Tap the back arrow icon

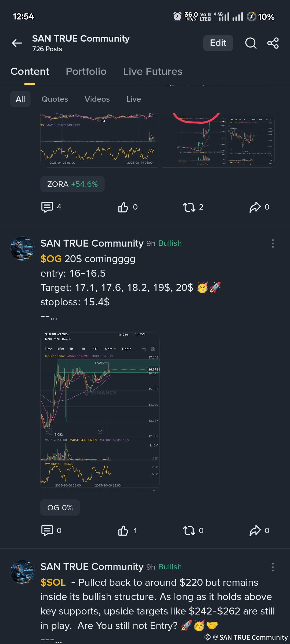click(x=17, y=43)
